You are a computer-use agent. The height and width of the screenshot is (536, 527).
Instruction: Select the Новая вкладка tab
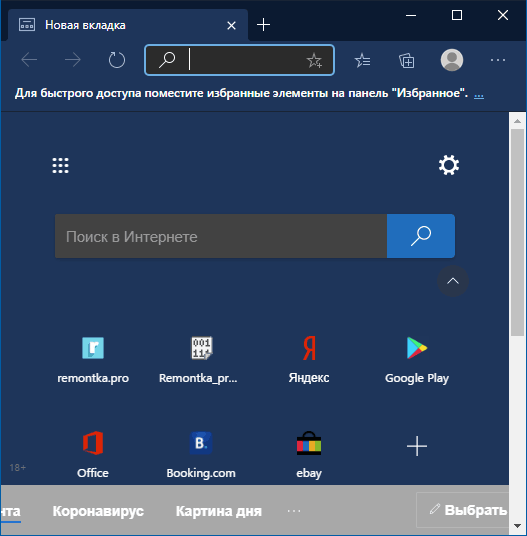(x=128, y=25)
